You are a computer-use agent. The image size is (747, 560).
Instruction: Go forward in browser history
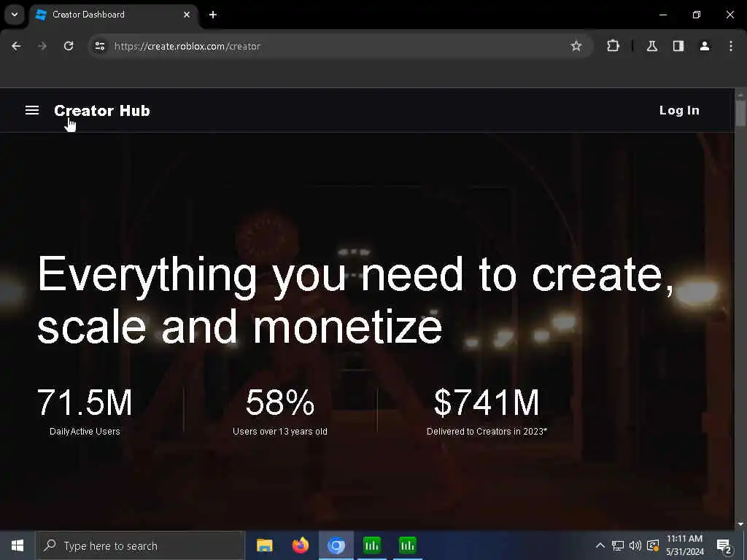(42, 46)
